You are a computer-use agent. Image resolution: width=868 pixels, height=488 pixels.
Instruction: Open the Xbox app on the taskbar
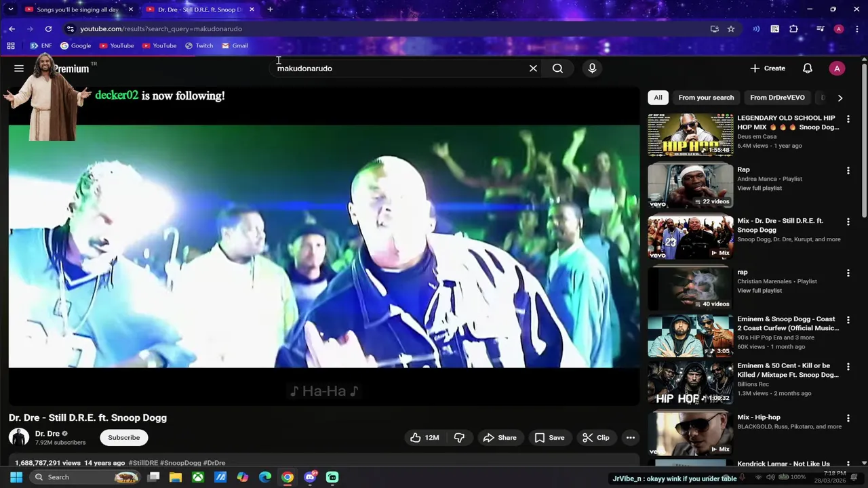[198, 477]
